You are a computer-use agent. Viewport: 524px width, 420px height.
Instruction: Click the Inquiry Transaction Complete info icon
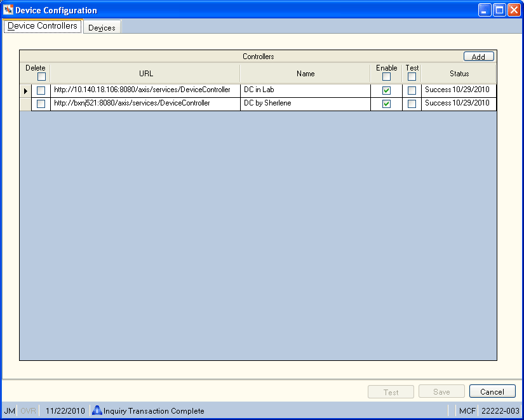(97, 410)
